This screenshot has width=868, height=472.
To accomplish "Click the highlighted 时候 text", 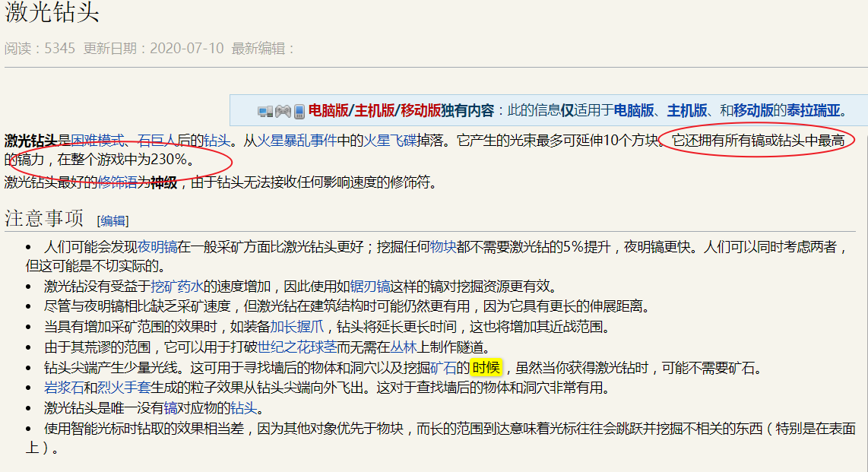I will (486, 368).
